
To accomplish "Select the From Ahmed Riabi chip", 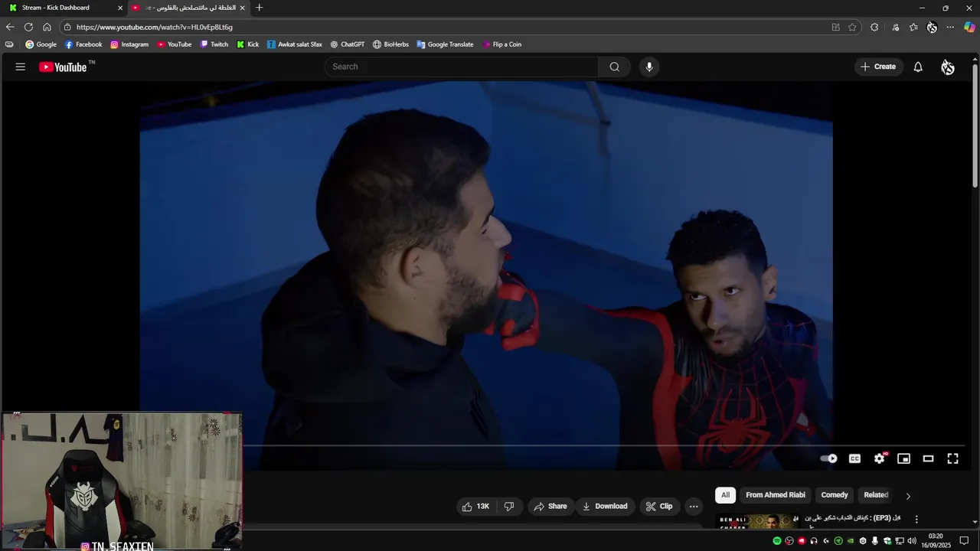I will click(775, 495).
